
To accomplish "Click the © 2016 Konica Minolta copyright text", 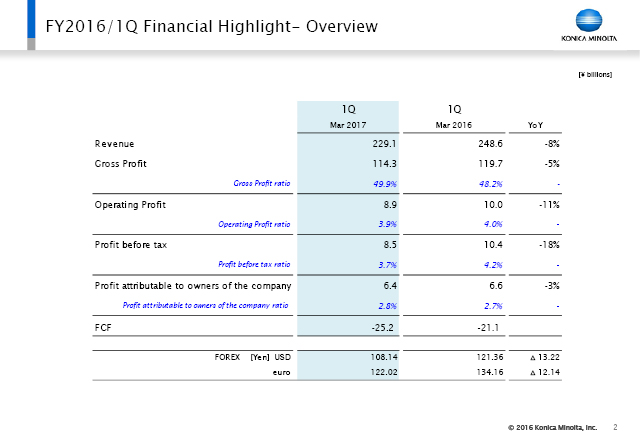I will [551, 427].
